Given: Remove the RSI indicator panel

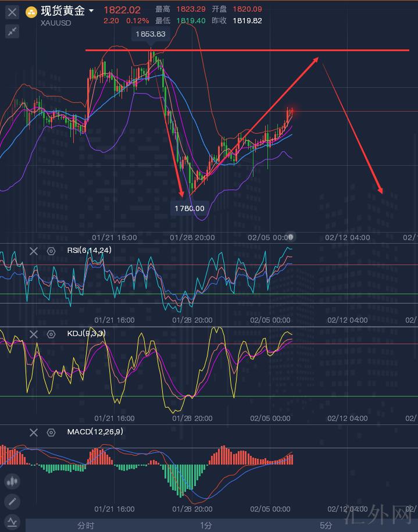Looking at the screenshot, I should 34,251.
